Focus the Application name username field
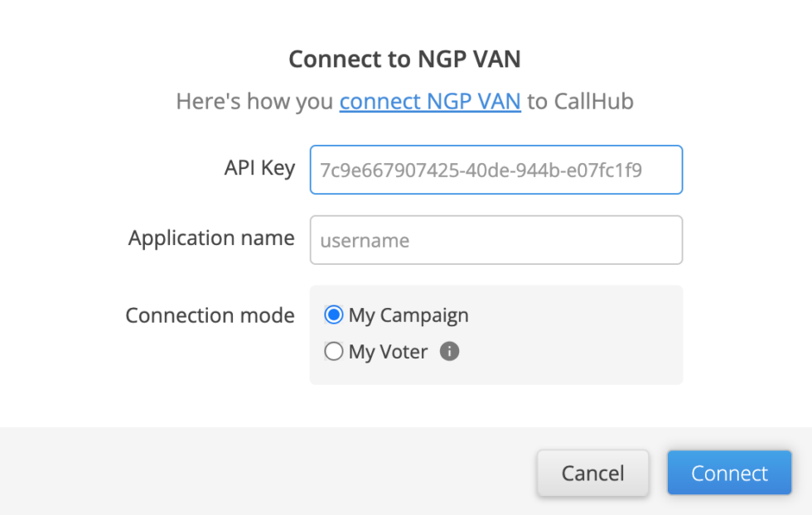 pyautogui.click(x=495, y=240)
